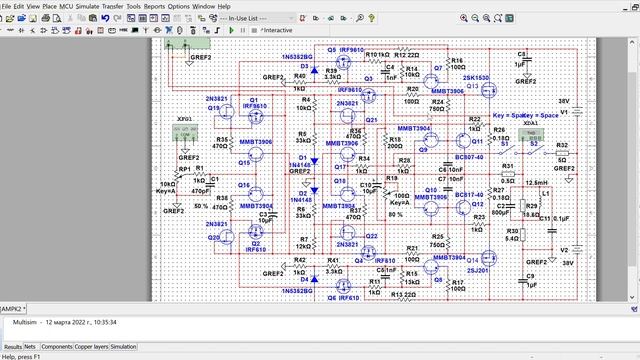Open the Window menu
This screenshot has width=640, height=360.
click(204, 7)
